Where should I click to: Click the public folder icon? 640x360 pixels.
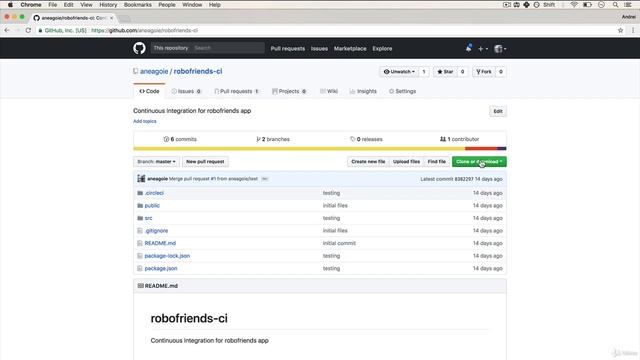click(x=140, y=206)
